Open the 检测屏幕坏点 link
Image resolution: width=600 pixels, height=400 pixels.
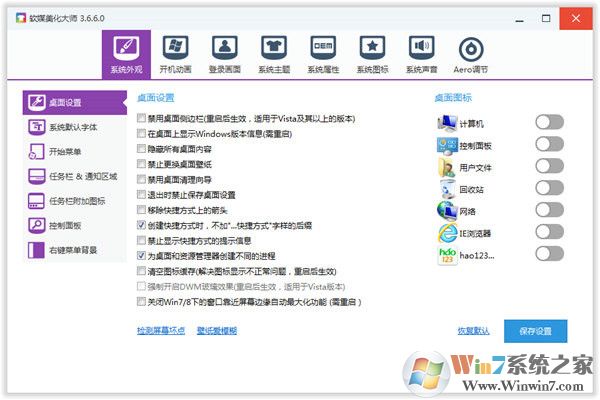pyautogui.click(x=161, y=330)
